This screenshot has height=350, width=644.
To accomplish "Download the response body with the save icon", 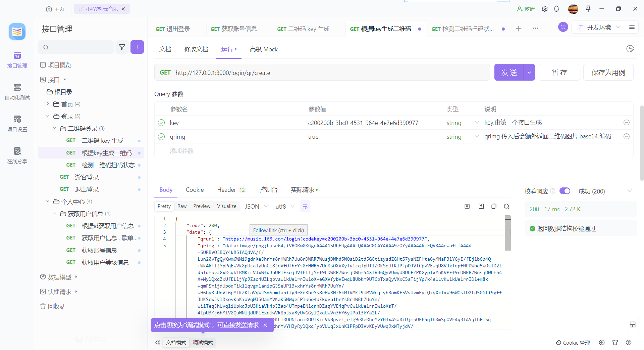I will click(x=481, y=206).
